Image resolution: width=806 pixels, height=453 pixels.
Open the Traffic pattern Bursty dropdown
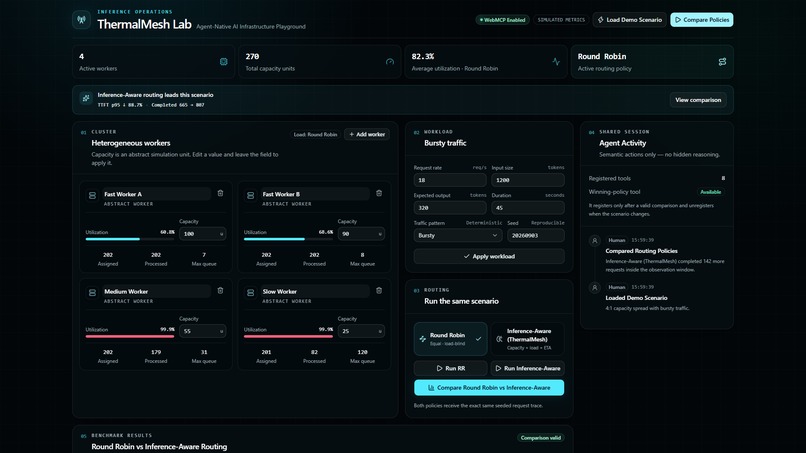(457, 235)
